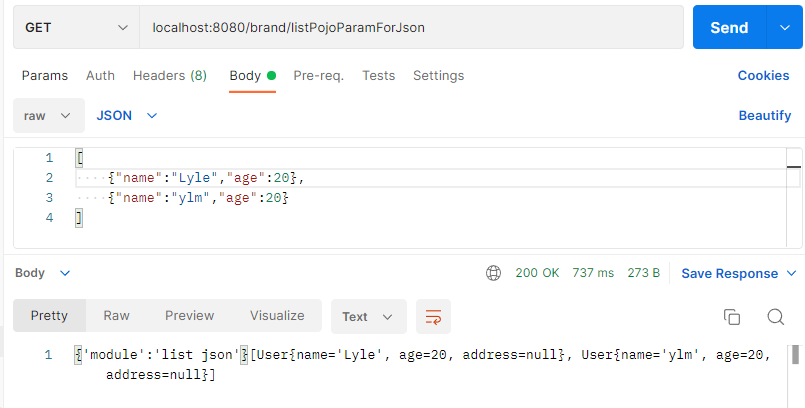This screenshot has width=805, height=408.
Task: Toggle the line wrap icon
Action: (433, 317)
